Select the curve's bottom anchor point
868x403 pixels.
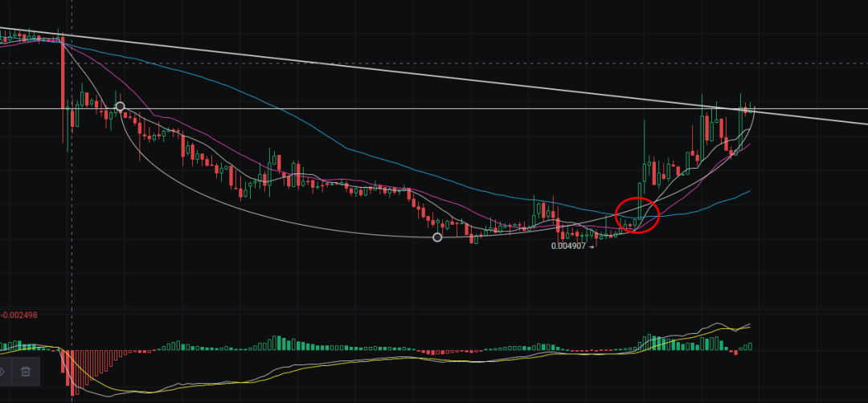click(x=437, y=237)
